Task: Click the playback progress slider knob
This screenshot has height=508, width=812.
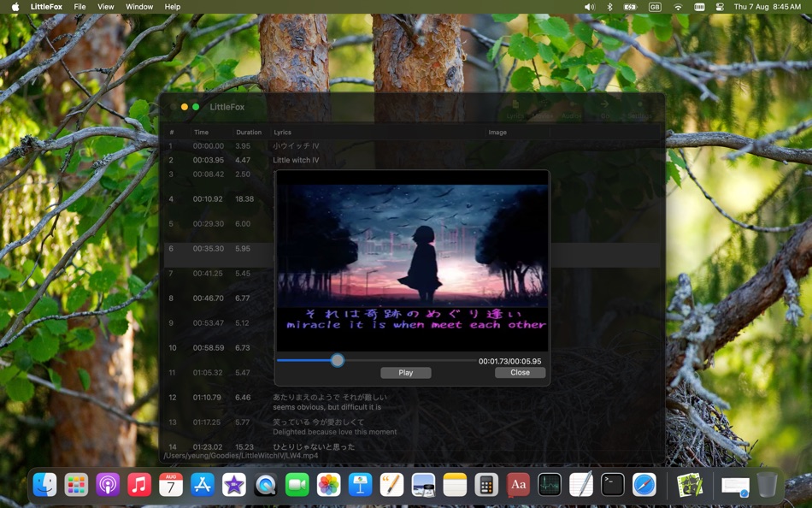Action: point(337,360)
